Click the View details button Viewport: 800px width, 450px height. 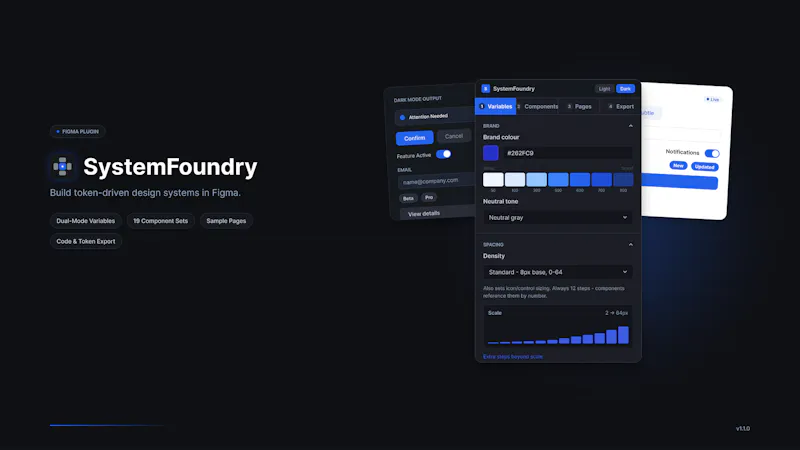[x=438, y=213]
